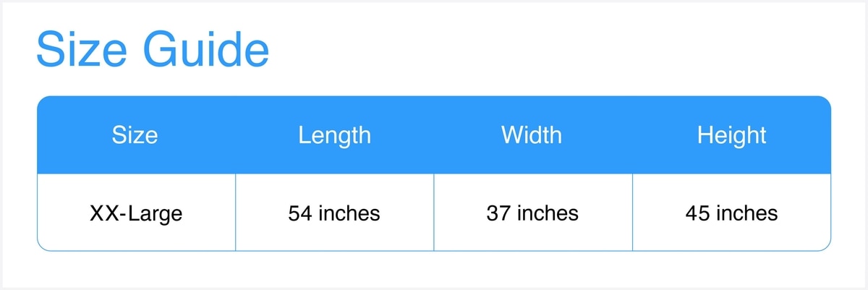This screenshot has height=290, width=868.
Task: Click the number 37 in the table
Action: coord(498,213)
